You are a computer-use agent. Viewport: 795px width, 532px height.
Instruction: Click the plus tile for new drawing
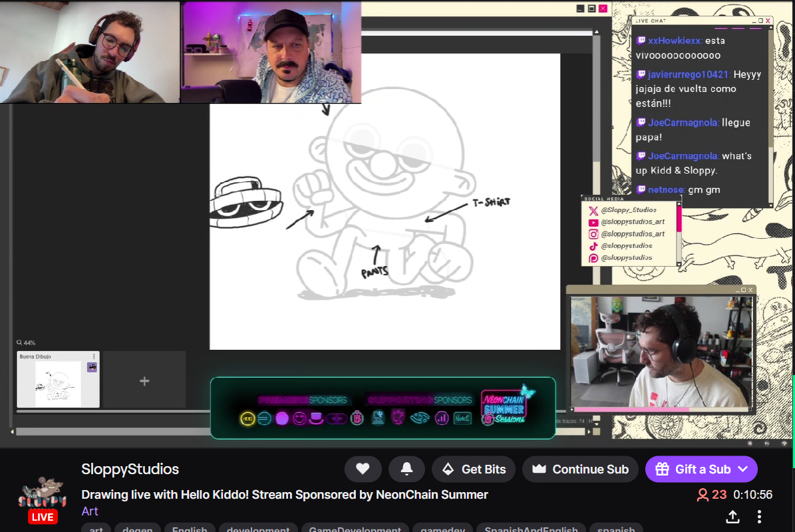pos(144,381)
